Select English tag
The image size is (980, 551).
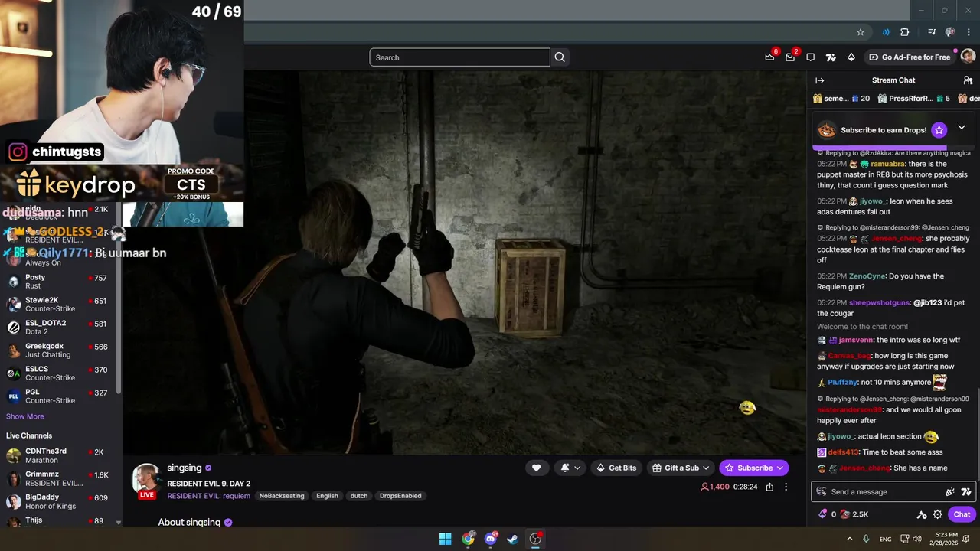click(327, 496)
